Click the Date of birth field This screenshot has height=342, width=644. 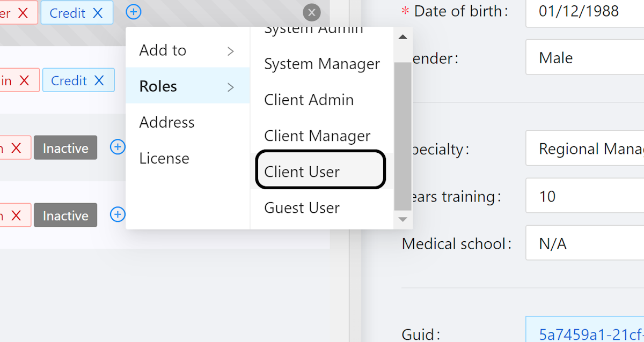[585, 11]
